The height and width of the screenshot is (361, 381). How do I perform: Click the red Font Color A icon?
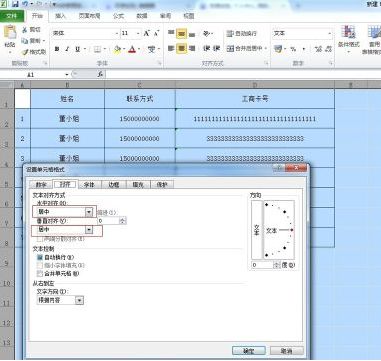point(132,49)
